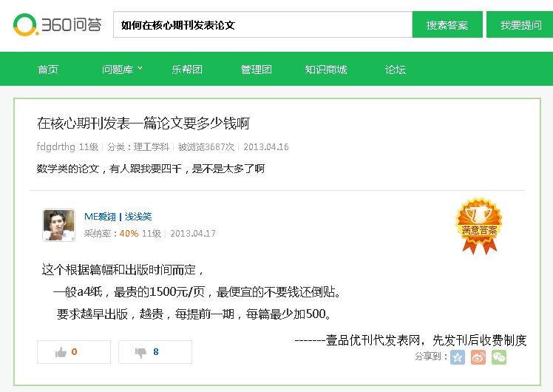Open answerer profile ME爱翊

tap(100, 217)
